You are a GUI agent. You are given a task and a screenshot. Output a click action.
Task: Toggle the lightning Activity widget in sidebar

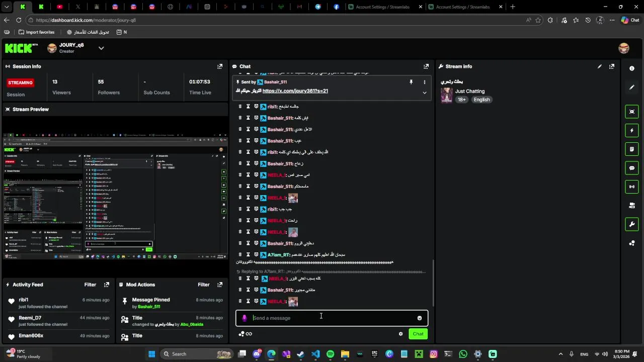[632, 131]
